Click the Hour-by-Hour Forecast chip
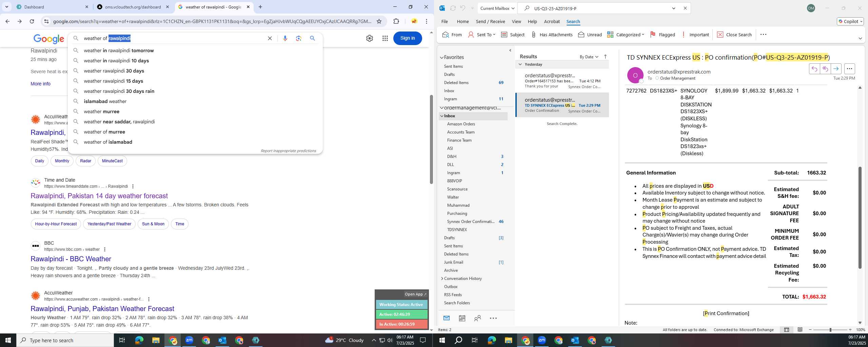The height and width of the screenshot is (347, 868). click(56, 224)
